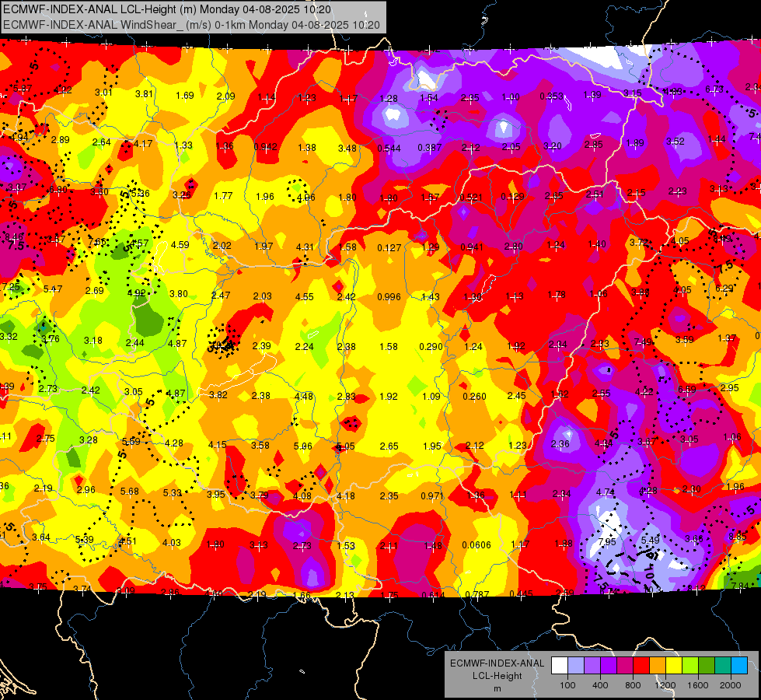
Task: Click the wind shear value 5.06
Action: (303, 446)
